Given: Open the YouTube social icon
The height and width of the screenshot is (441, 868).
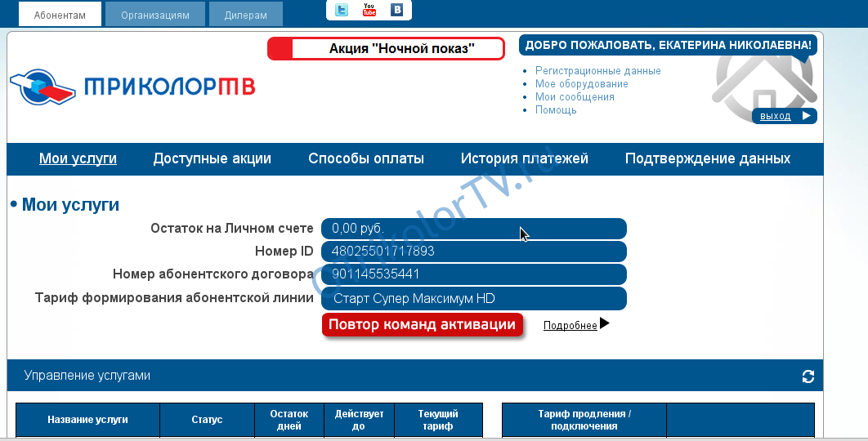Looking at the screenshot, I should click(369, 10).
